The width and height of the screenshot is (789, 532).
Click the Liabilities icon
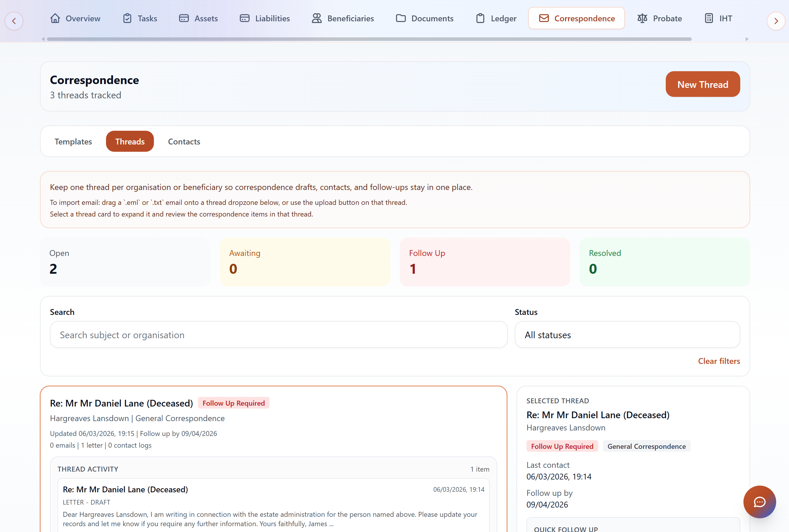(x=244, y=18)
